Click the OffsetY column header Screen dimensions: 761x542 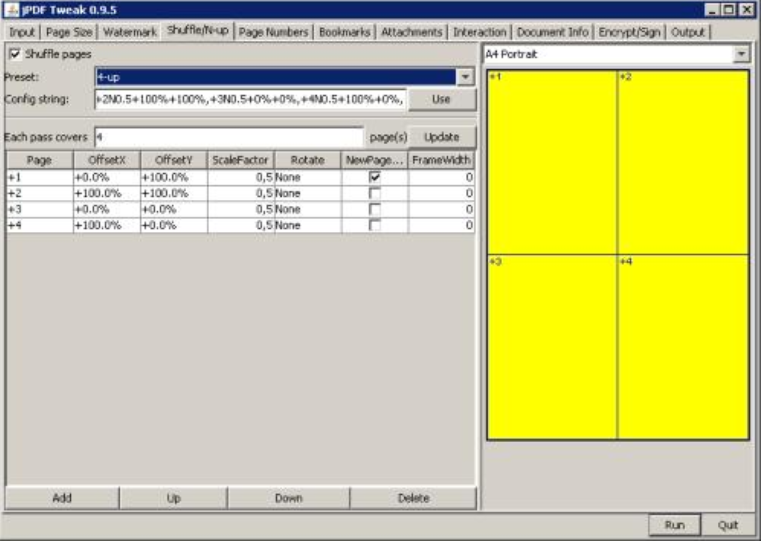(x=174, y=160)
